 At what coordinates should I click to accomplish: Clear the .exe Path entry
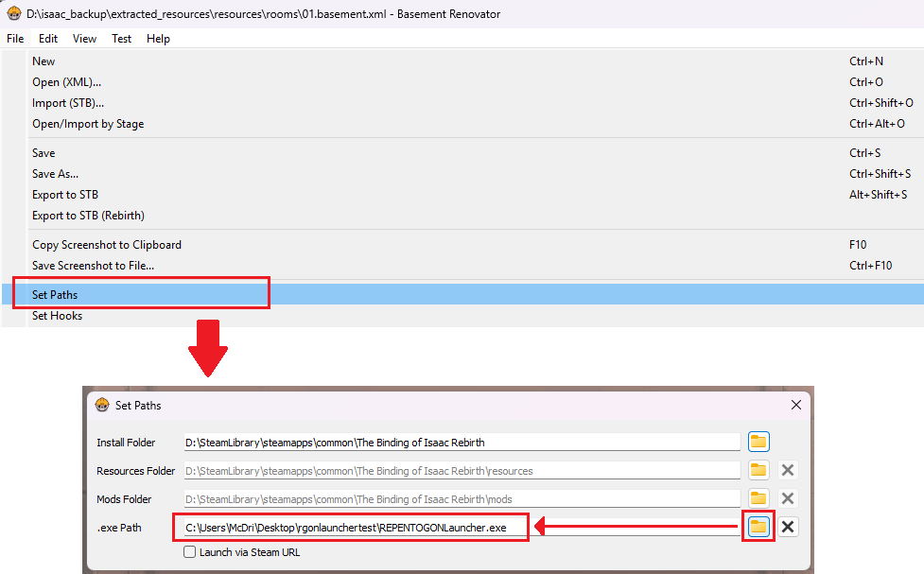788,527
